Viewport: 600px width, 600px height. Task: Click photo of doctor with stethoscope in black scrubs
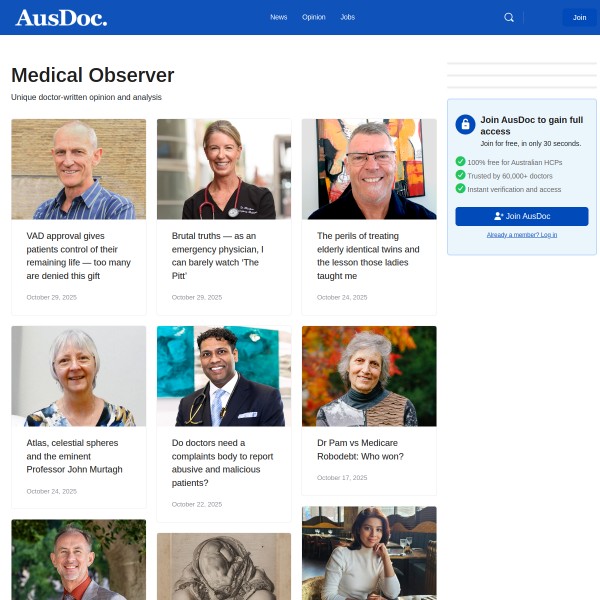tap(224, 169)
